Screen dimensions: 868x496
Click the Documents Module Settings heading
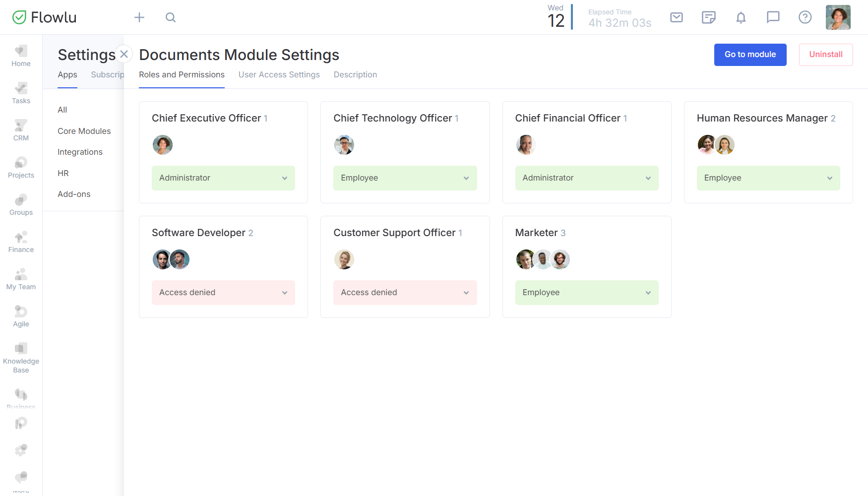click(x=239, y=55)
